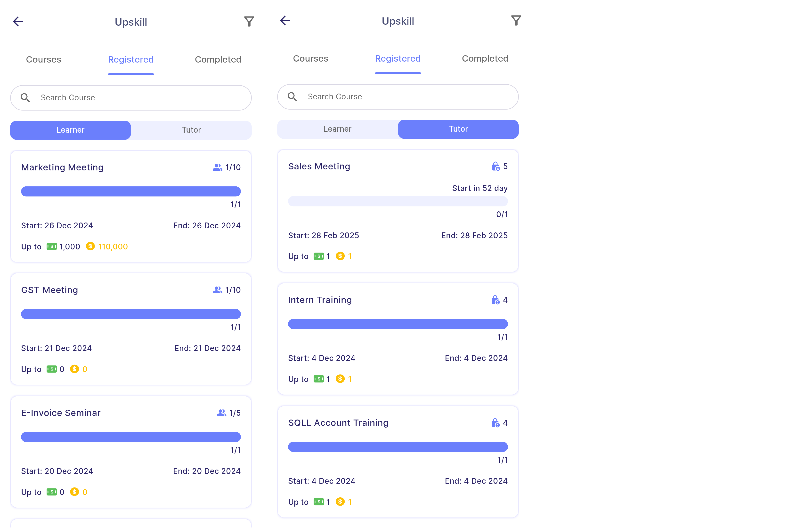Open the SQLL Account Training course

tap(338, 423)
